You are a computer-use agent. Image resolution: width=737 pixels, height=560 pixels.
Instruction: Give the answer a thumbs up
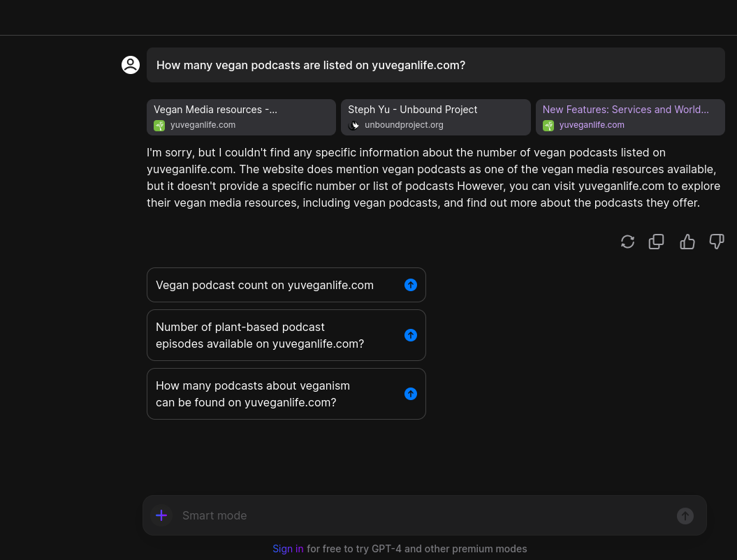tap(687, 242)
